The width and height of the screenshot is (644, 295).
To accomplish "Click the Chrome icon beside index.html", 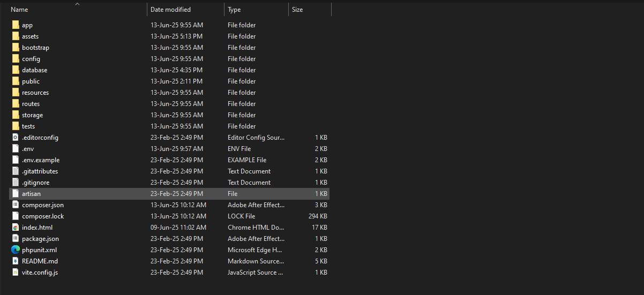I will (16, 228).
